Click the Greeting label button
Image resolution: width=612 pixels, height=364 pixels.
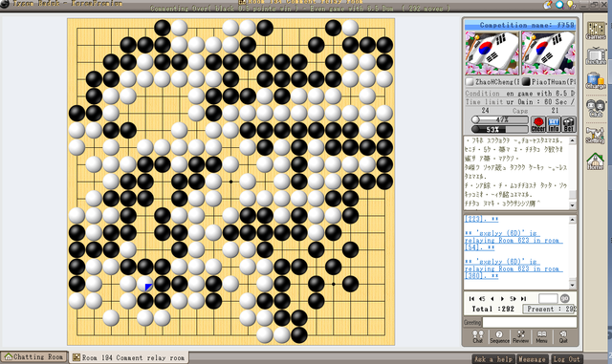(x=472, y=322)
